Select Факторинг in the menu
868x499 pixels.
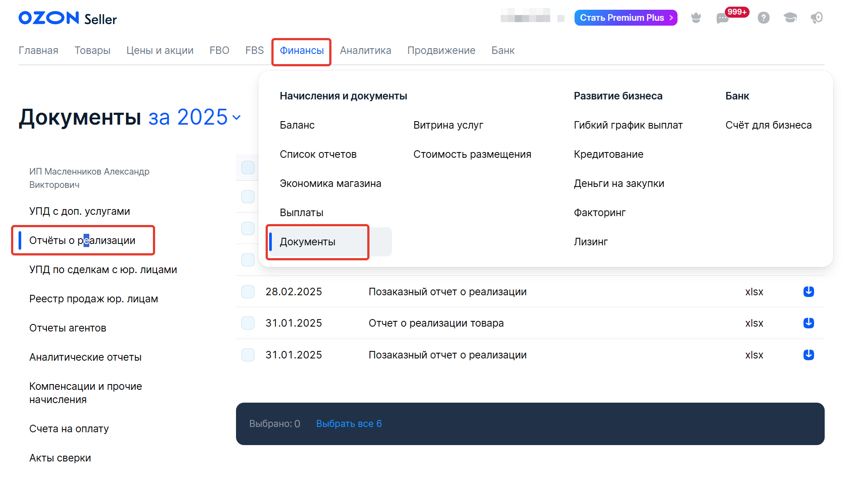[600, 213]
